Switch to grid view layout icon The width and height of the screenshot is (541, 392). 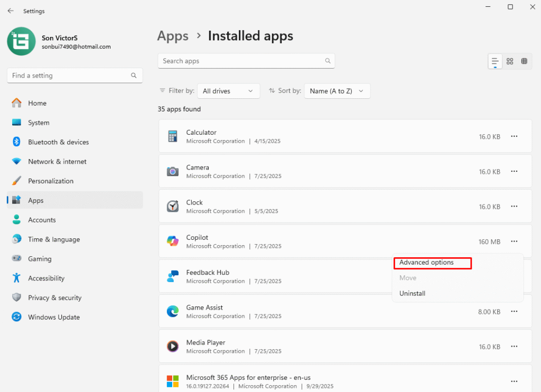coord(510,61)
